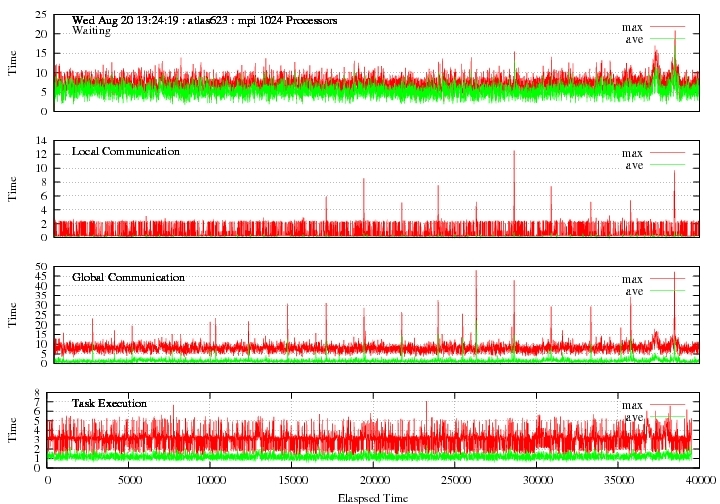Click green line sample beside Waiting 'ave' legend
720x504 pixels.
[667, 39]
